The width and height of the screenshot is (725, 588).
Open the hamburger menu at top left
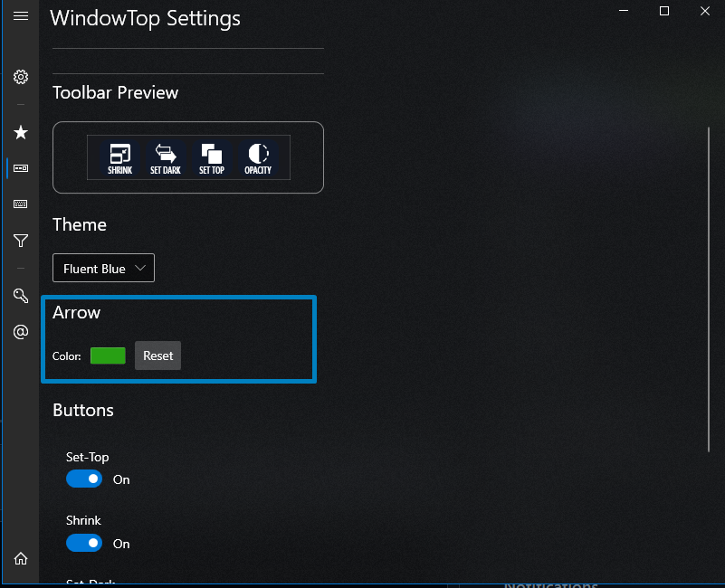[x=21, y=14]
